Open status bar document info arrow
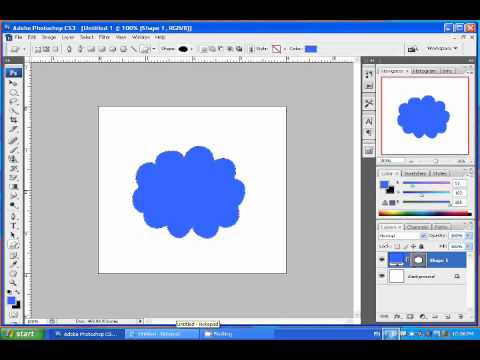480x360 pixels. click(x=140, y=321)
